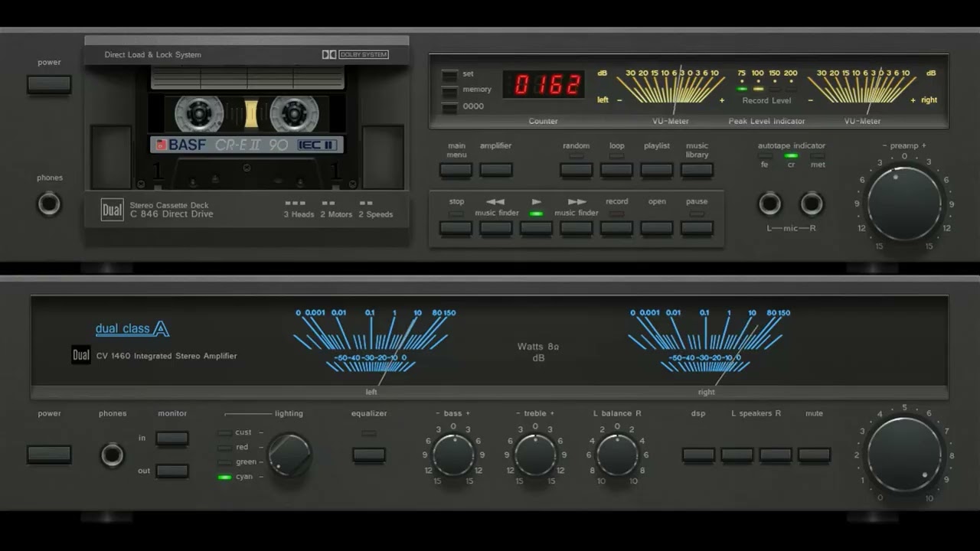Click the "Counter" label

543,121
